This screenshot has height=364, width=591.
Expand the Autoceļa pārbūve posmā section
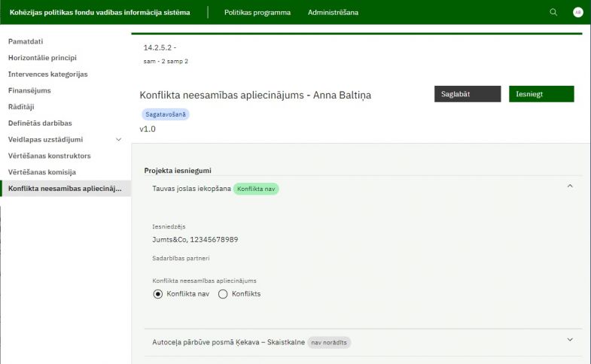click(x=570, y=339)
